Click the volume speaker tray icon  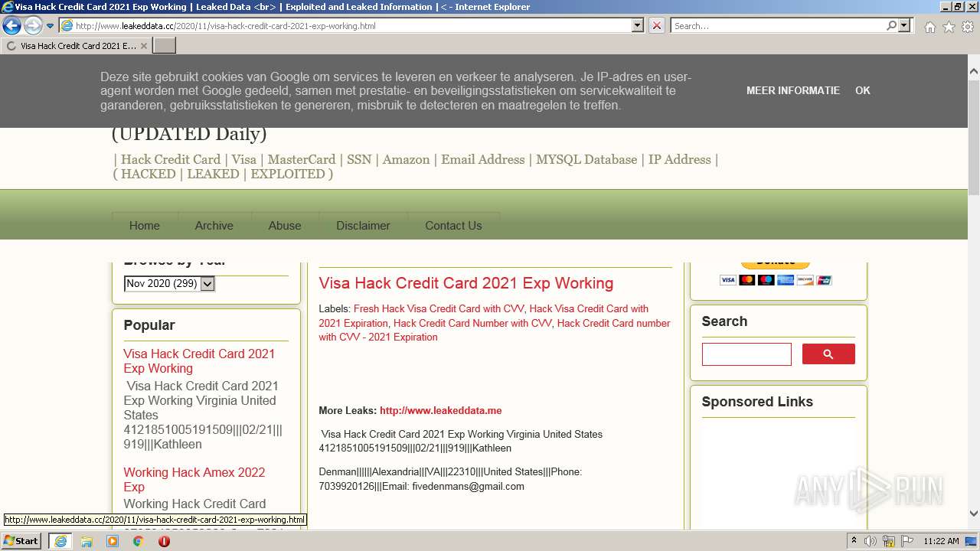[871, 541]
